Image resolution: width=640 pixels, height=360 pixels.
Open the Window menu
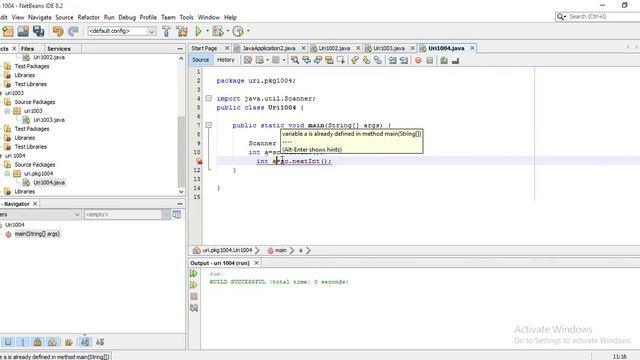pos(209,17)
